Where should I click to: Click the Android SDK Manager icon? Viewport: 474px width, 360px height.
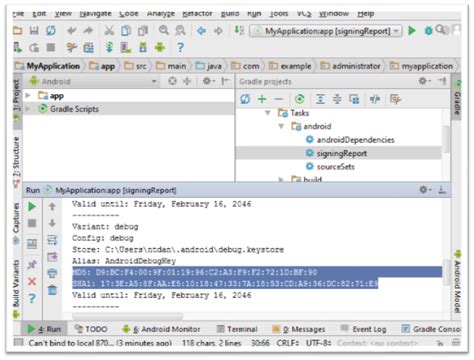pyautogui.click(x=143, y=48)
